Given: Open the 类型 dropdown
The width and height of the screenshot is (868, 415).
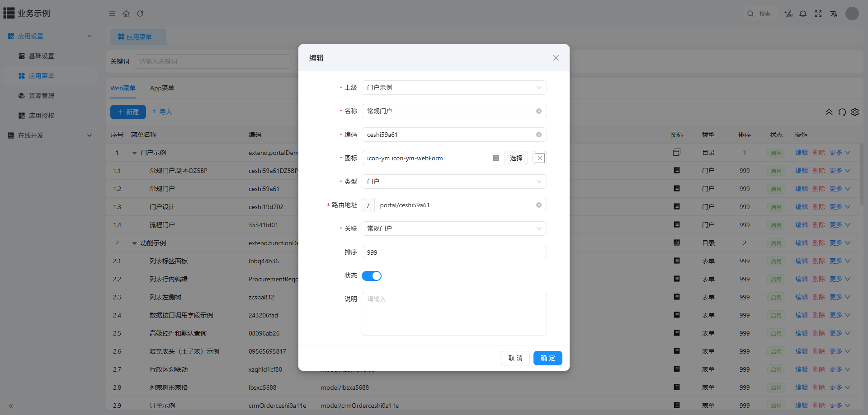Looking at the screenshot, I should 454,182.
